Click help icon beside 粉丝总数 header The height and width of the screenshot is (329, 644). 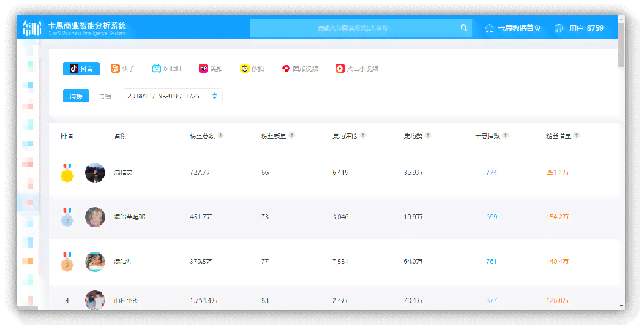click(220, 136)
